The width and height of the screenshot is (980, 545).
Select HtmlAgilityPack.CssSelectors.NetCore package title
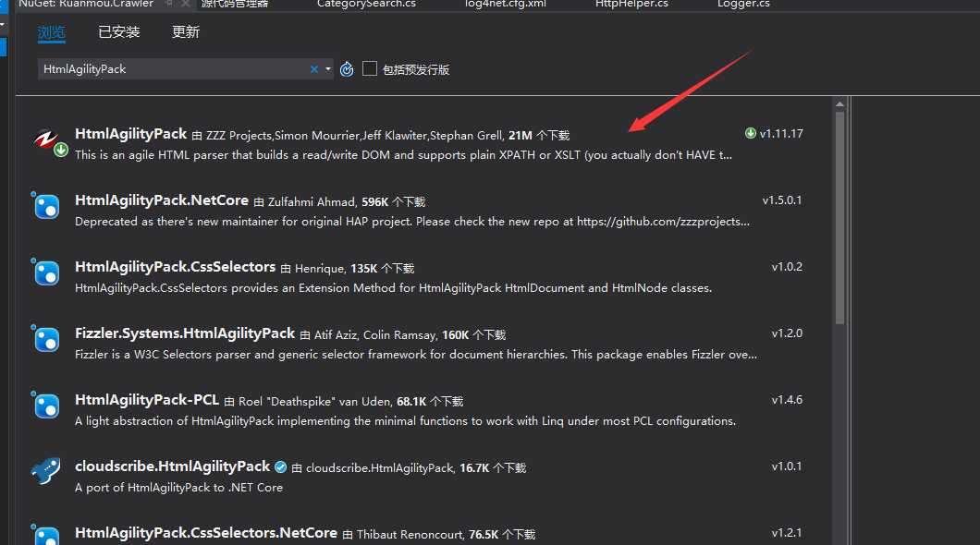click(206, 532)
